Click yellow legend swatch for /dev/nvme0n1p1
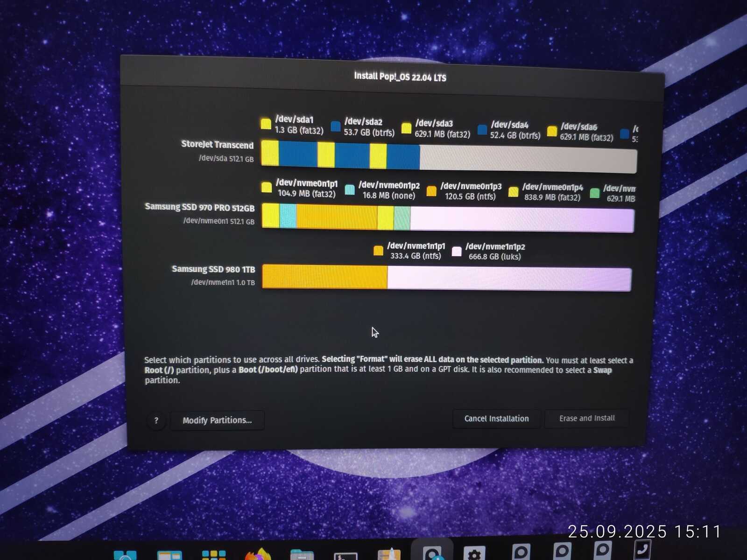The width and height of the screenshot is (747, 560). point(266,187)
